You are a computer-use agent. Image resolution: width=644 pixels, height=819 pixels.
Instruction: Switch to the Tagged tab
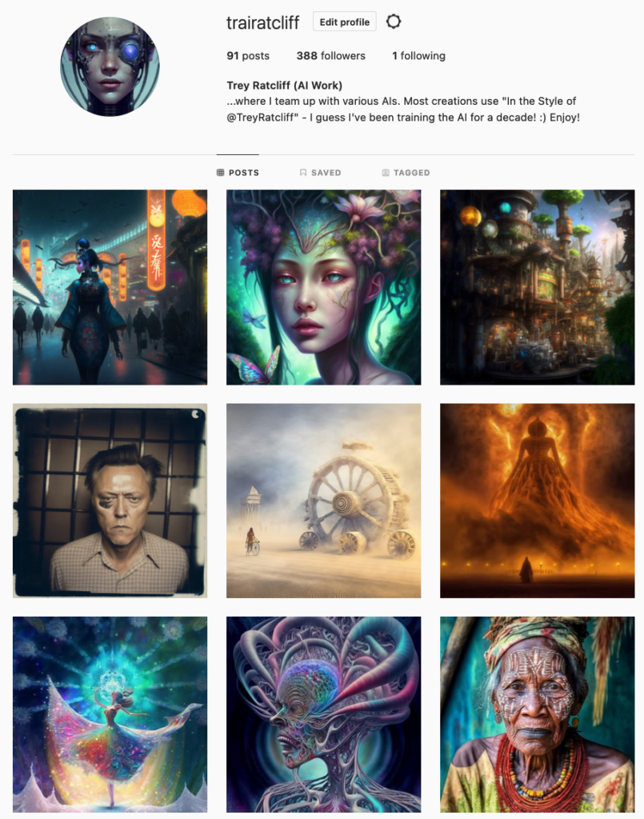point(406,173)
